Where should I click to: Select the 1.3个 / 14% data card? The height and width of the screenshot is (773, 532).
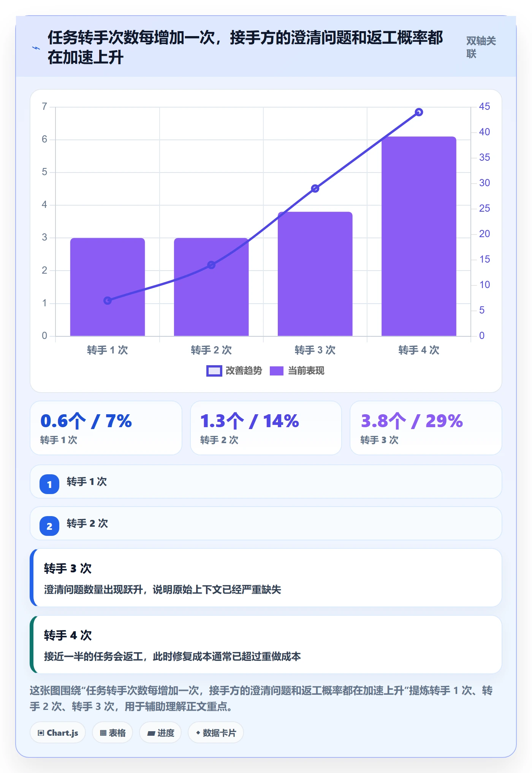click(266, 428)
